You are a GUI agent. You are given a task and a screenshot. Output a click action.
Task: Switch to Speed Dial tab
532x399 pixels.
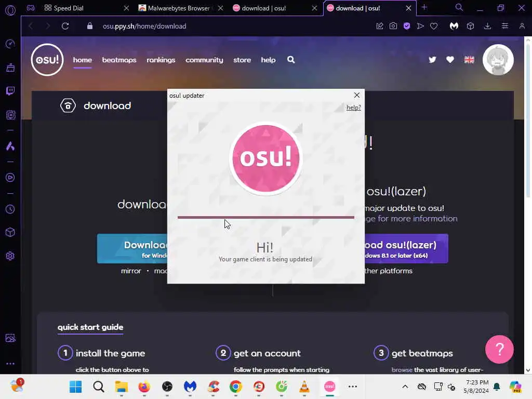[87, 8]
